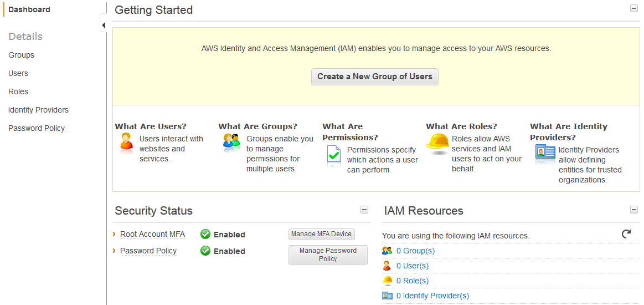Open Groups in the sidebar
This screenshot has width=644, height=305.
click(x=22, y=55)
